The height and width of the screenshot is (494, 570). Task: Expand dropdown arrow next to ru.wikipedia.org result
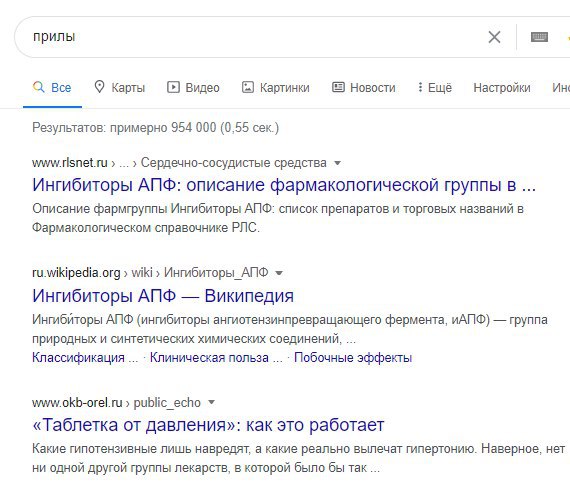(x=279, y=273)
